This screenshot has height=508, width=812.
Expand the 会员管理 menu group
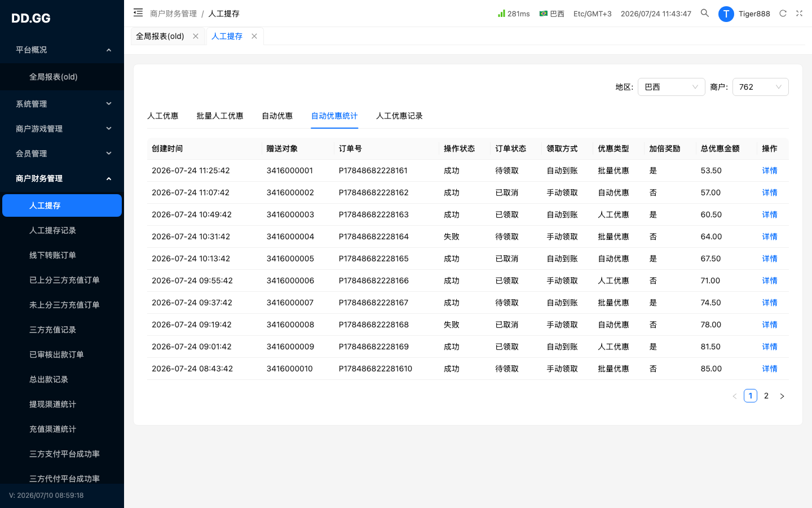pos(62,154)
